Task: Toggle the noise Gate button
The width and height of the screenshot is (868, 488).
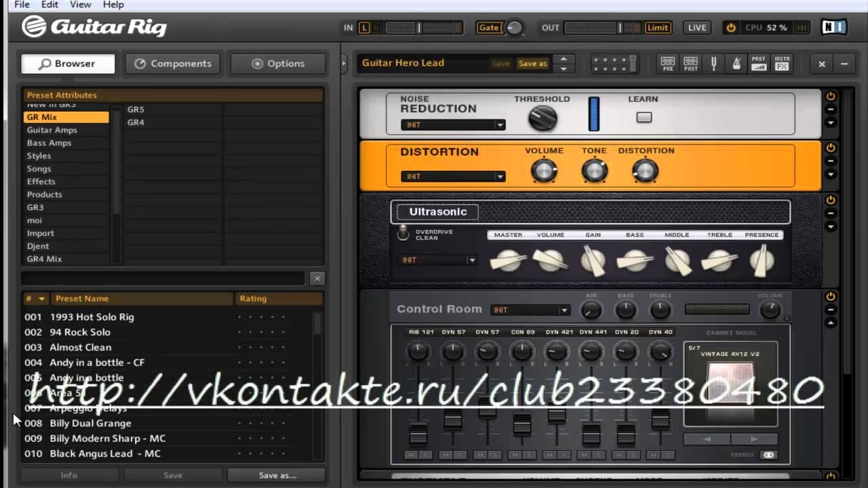Action: [x=489, y=28]
